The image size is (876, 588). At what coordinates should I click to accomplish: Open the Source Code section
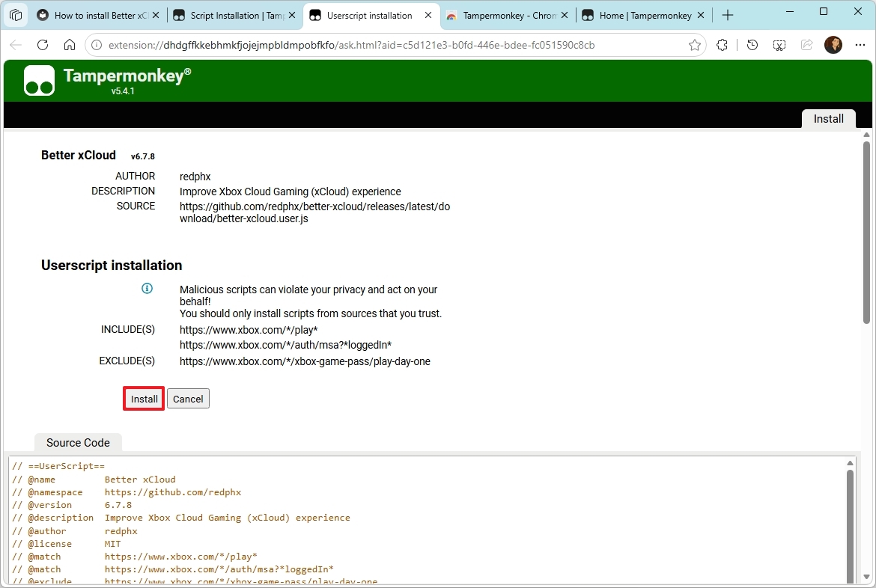[77, 443]
